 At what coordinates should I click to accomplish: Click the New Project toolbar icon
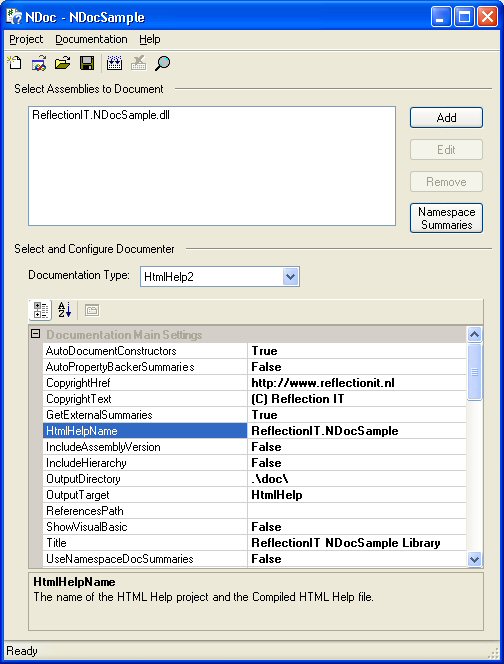point(15,64)
